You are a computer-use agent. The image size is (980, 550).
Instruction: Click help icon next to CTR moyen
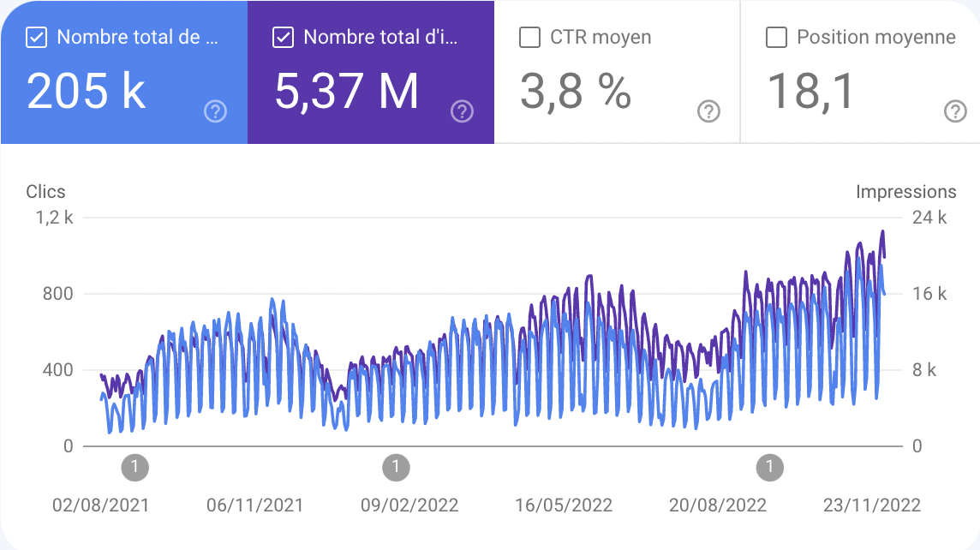point(708,111)
